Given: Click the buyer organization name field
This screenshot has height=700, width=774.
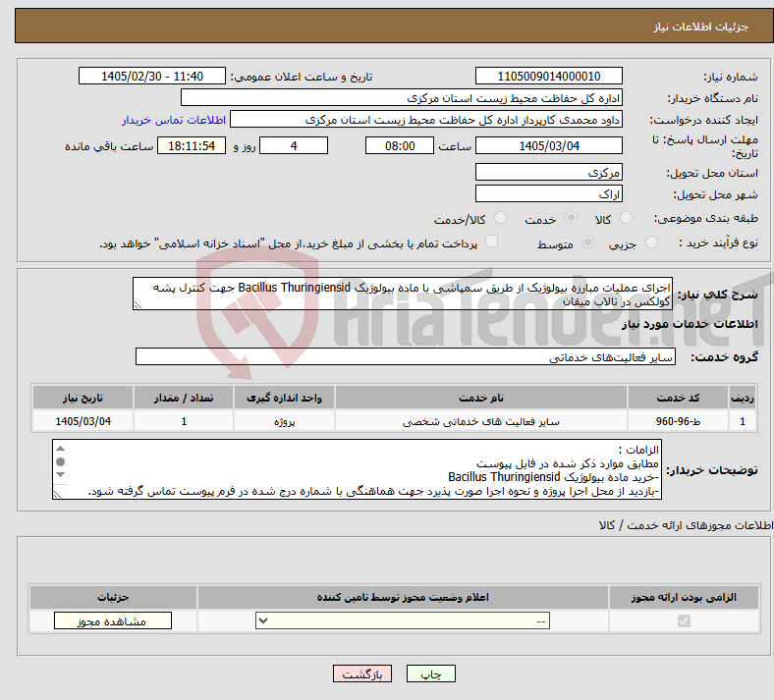Looking at the screenshot, I should click(x=402, y=97).
